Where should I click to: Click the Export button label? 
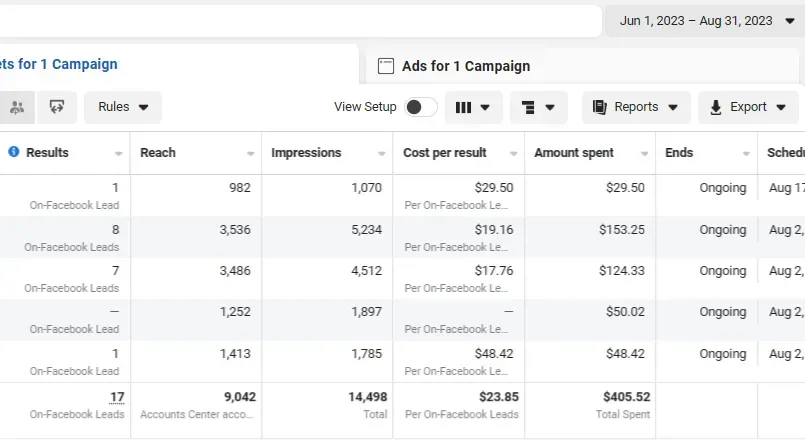click(x=748, y=107)
